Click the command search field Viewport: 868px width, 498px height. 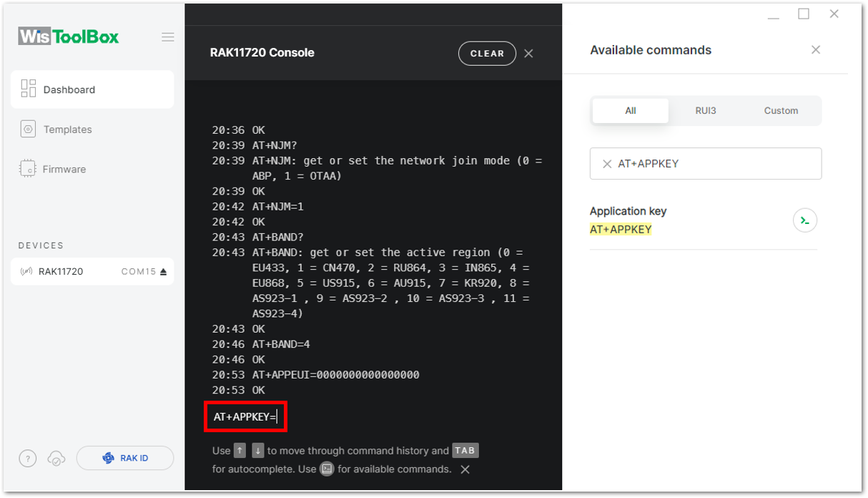706,164
